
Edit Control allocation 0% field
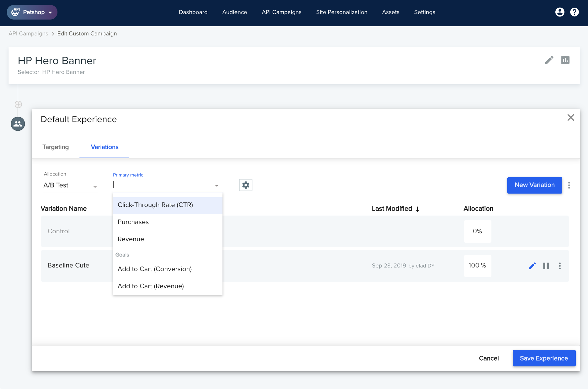[477, 231]
